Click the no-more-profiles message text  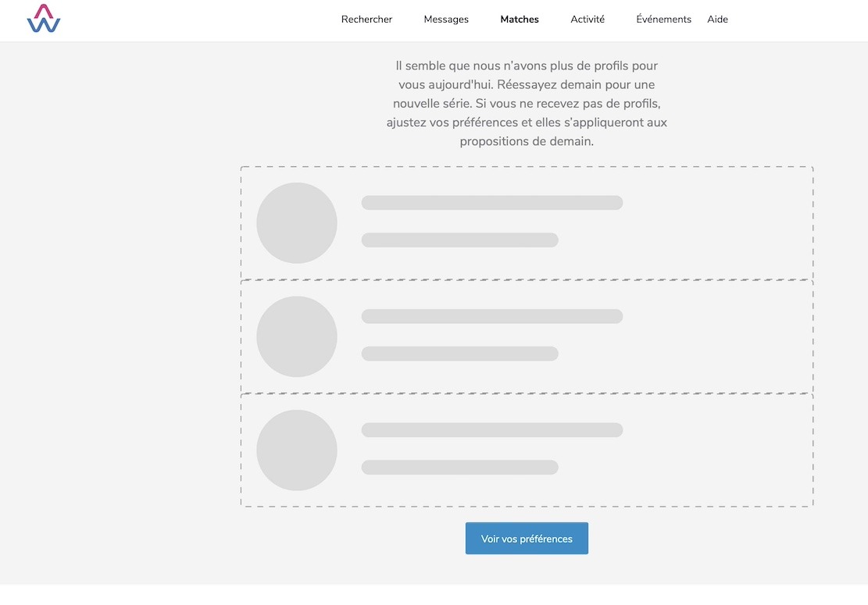tap(527, 104)
